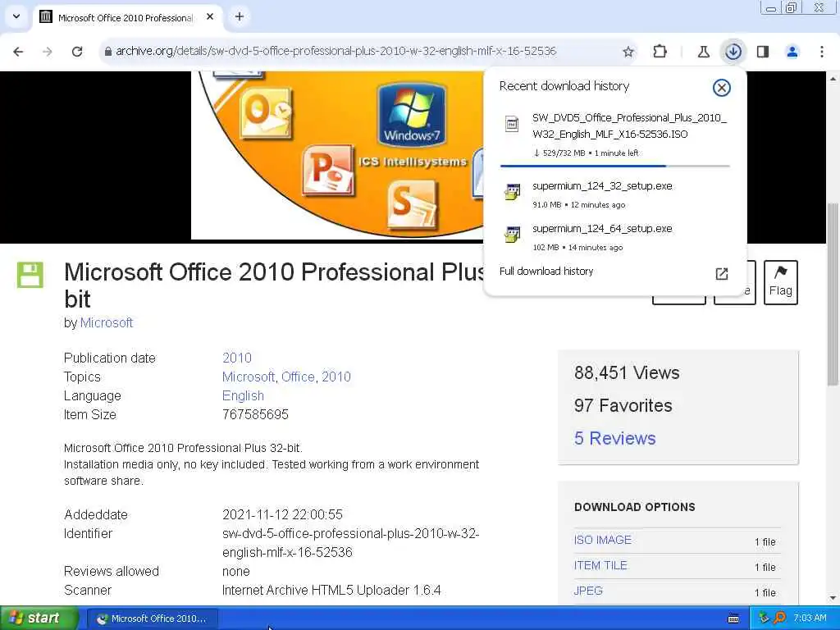Click the address bar URL

336,52
